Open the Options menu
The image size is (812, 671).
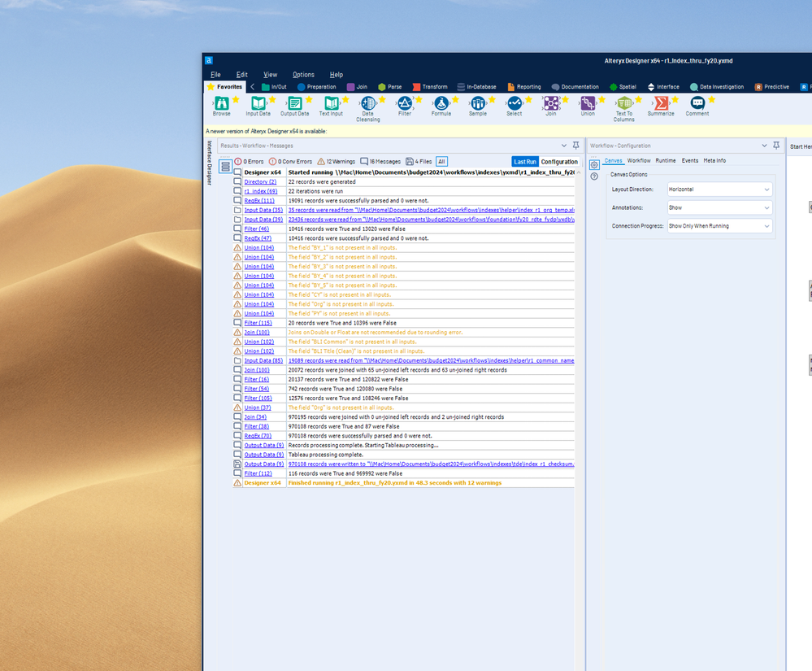pos(303,75)
